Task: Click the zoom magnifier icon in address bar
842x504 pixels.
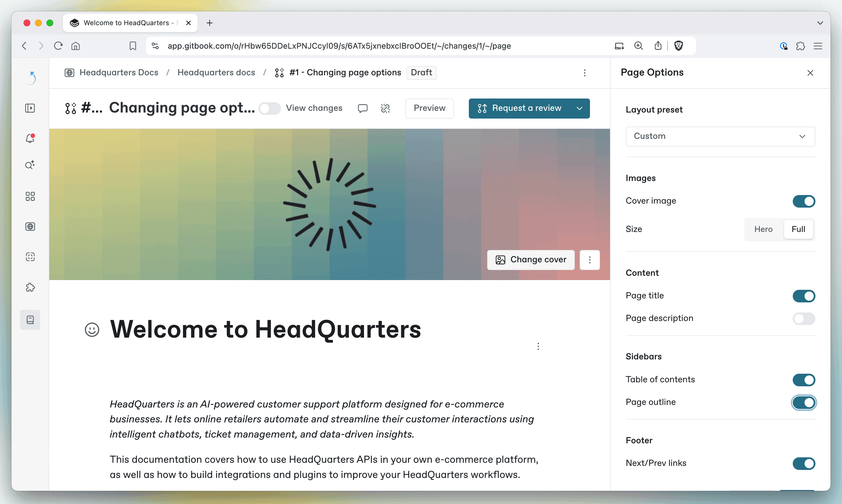Action: [x=639, y=46]
